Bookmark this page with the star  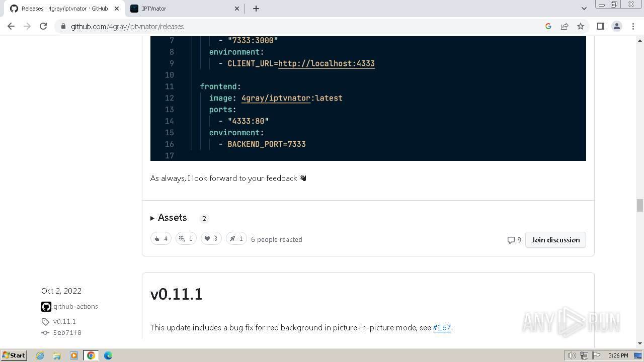click(581, 26)
